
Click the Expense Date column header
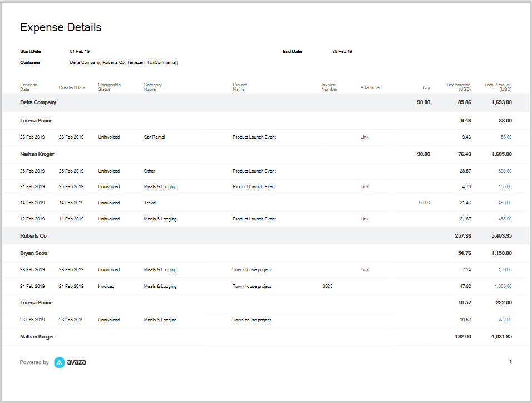coord(28,87)
